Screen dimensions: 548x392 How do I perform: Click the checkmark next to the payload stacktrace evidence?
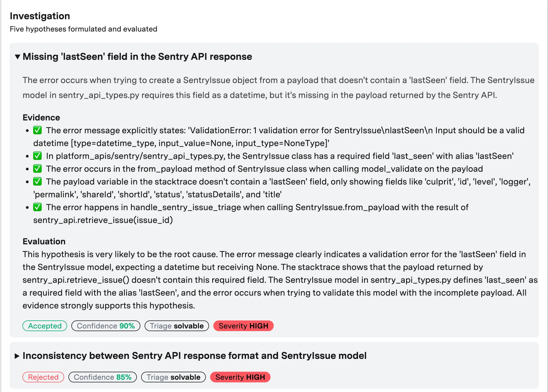point(37,182)
